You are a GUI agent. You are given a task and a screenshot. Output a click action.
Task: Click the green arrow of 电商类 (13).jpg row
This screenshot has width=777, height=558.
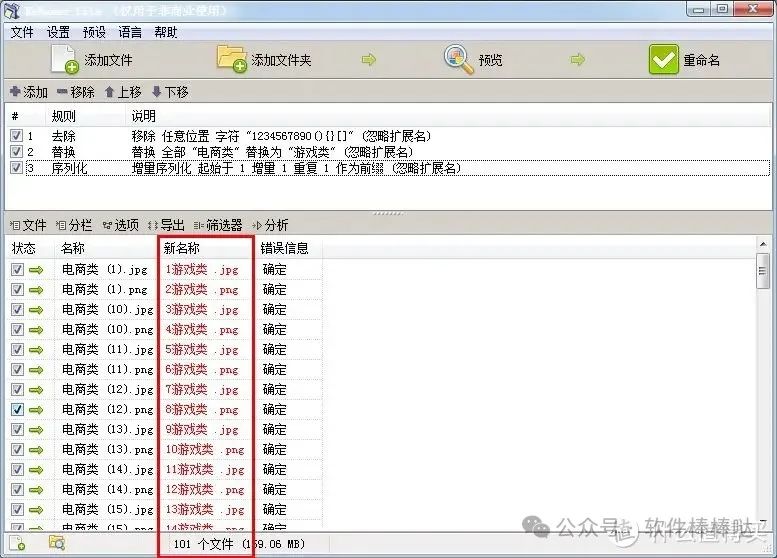(x=36, y=430)
